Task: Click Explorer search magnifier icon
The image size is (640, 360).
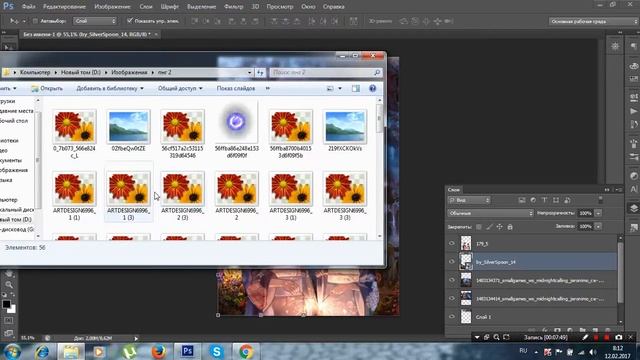Action: coord(377,72)
